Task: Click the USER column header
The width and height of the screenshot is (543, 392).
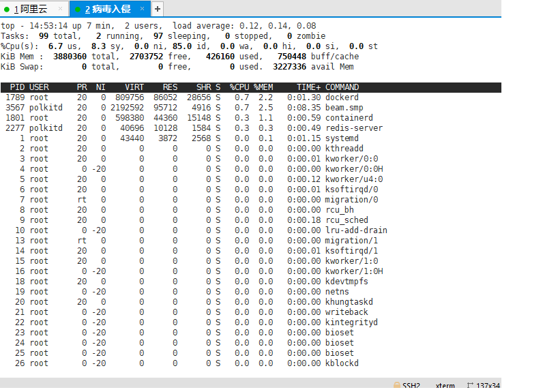Action: pos(39,87)
